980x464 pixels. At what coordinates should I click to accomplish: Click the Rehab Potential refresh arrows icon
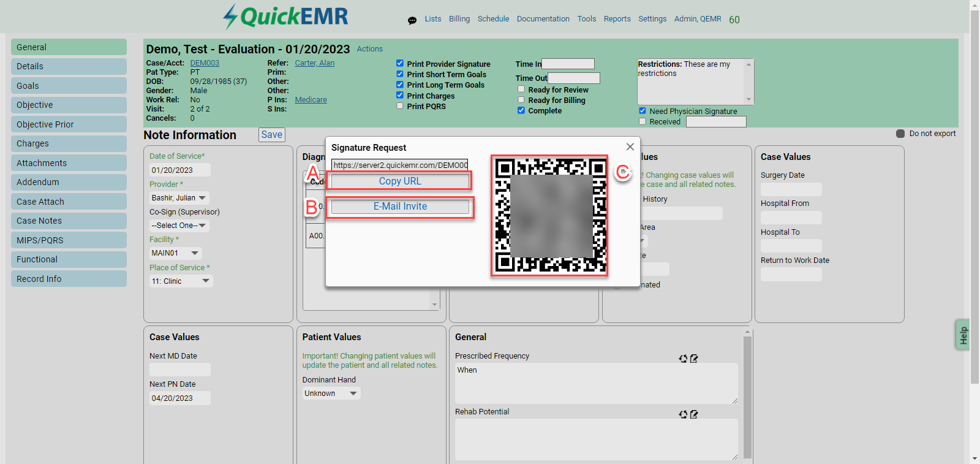(683, 414)
